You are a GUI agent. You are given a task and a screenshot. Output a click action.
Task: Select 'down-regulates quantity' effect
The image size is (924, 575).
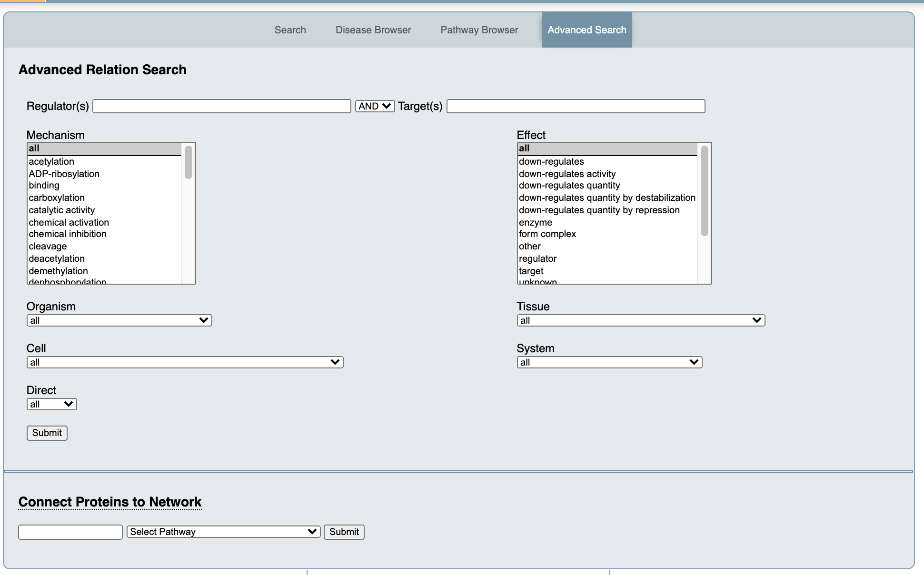(x=607, y=186)
